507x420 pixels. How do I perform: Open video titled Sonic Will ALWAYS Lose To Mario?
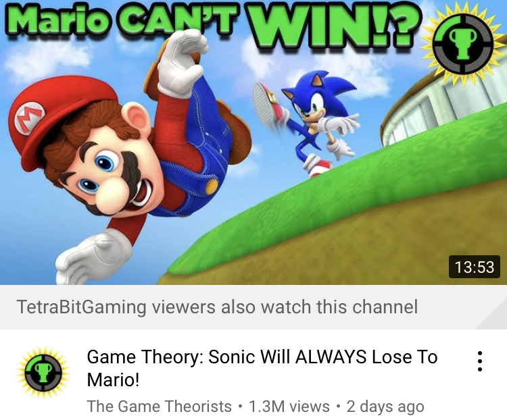tap(262, 368)
